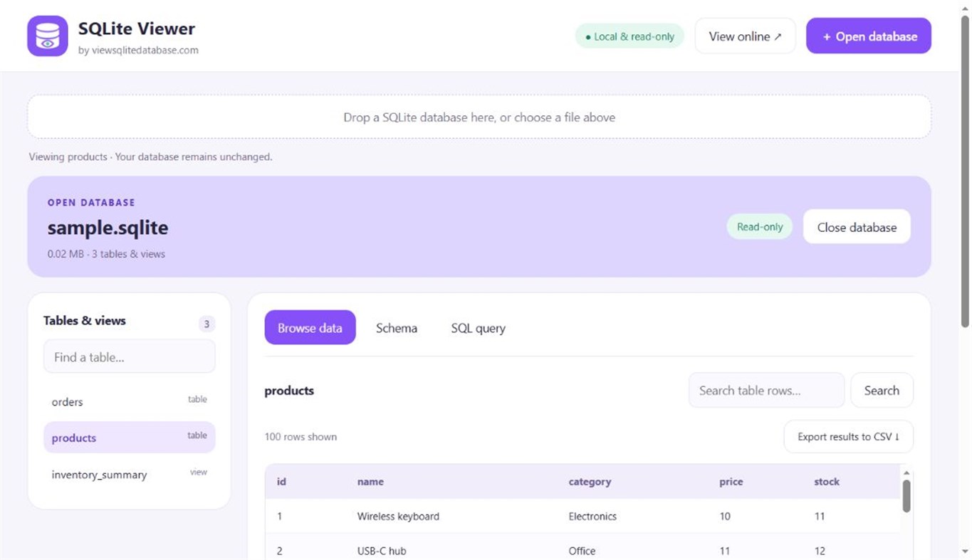Click the stock column header

click(827, 482)
